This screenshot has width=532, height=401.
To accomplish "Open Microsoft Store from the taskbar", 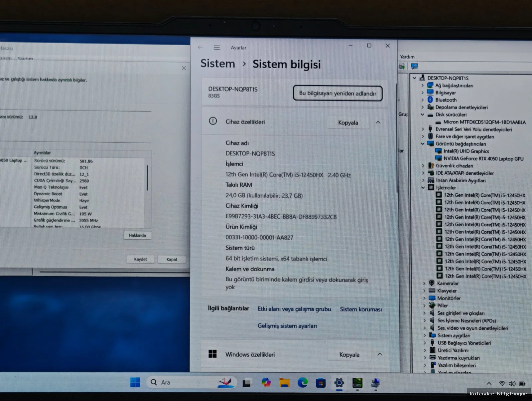I will 321,383.
